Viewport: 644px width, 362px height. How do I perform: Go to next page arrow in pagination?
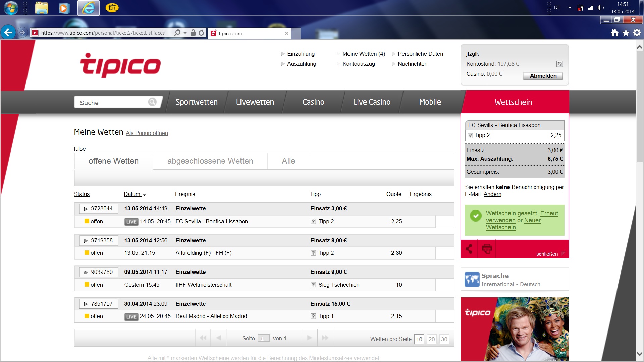(310, 338)
